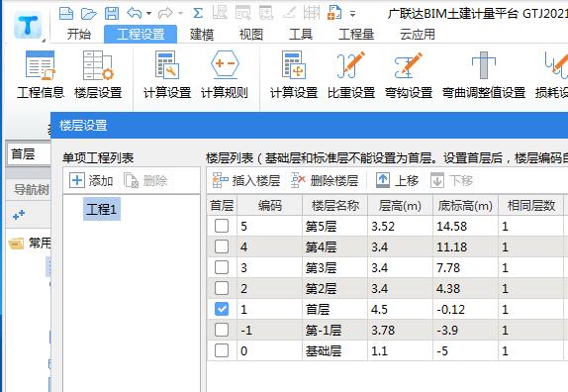Select the 4.5 floor height cell
568x392 pixels.
pos(400,310)
